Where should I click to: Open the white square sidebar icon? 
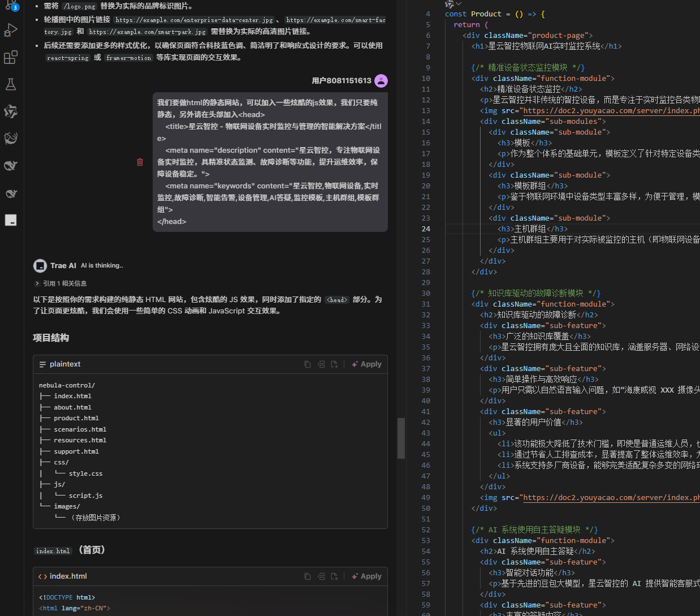point(11,220)
